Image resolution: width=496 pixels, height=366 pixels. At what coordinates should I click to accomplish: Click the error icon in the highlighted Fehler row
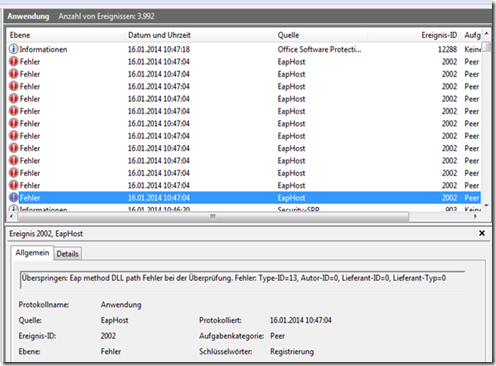13,198
